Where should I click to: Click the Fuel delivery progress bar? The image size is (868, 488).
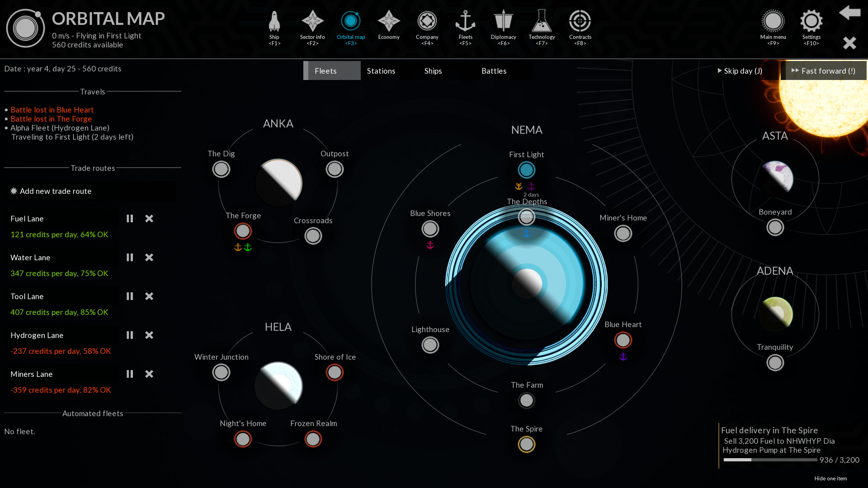(x=770, y=460)
